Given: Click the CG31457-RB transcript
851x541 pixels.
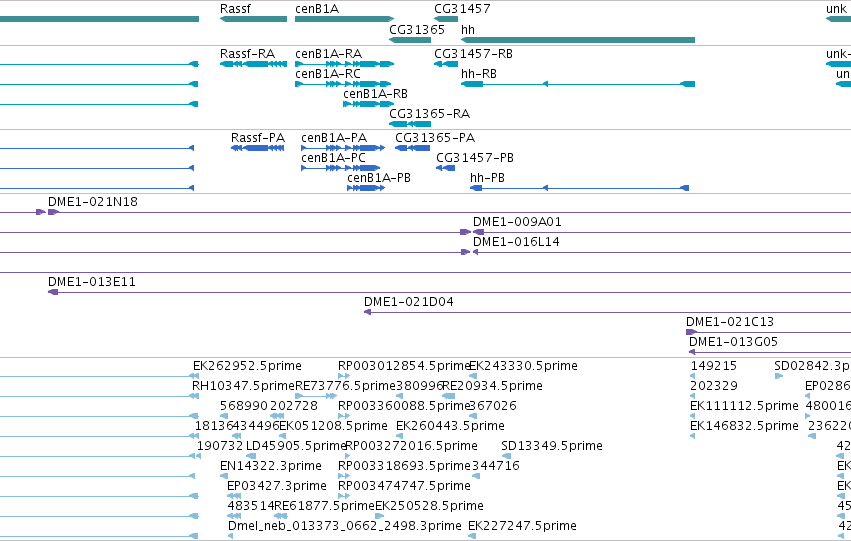Looking at the screenshot, I should point(446,64).
